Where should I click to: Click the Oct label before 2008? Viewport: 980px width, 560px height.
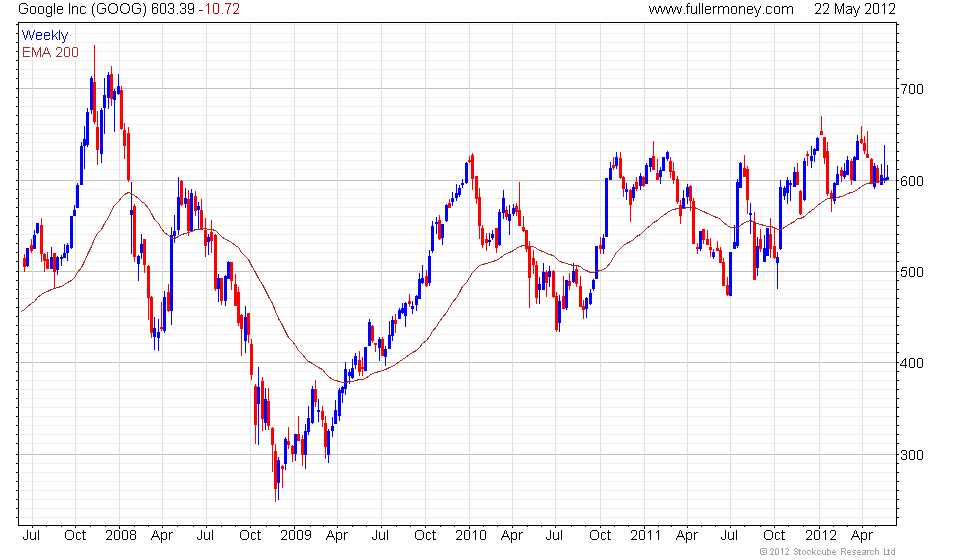[x=75, y=536]
